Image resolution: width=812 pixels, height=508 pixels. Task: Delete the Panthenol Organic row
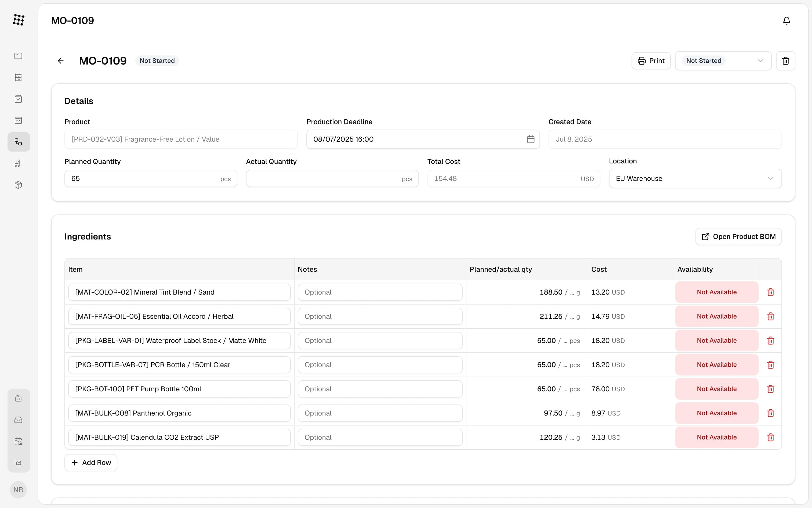pyautogui.click(x=770, y=413)
